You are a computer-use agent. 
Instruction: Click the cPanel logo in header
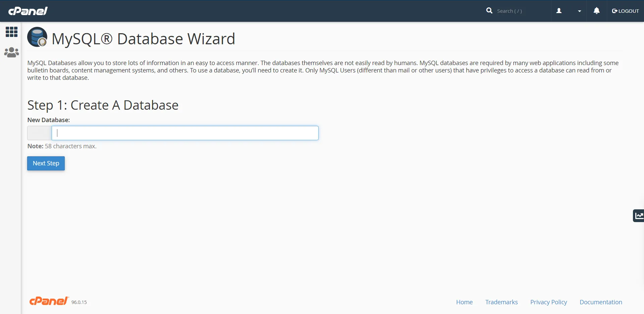point(28,11)
